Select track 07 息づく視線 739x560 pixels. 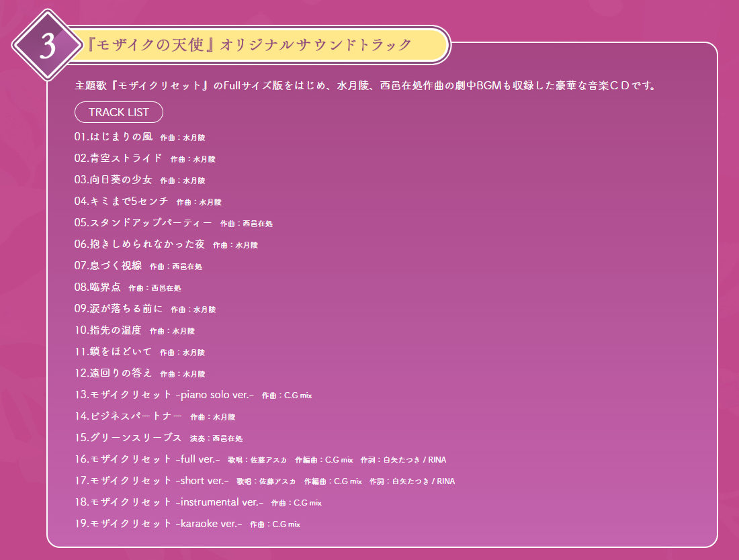[108, 266]
